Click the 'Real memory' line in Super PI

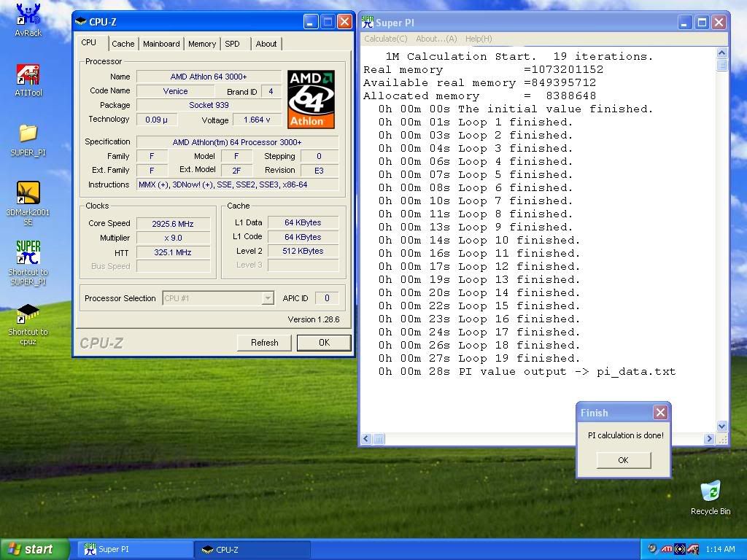point(483,69)
